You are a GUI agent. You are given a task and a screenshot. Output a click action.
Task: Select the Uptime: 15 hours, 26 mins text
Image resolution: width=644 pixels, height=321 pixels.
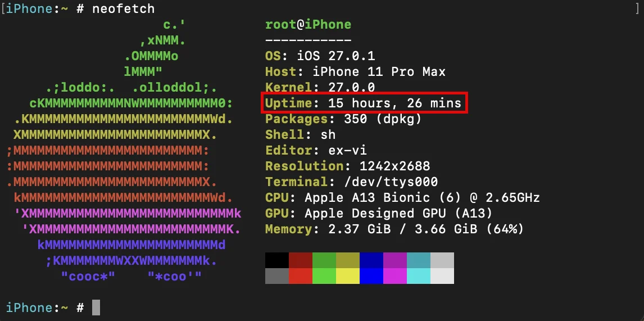click(364, 103)
